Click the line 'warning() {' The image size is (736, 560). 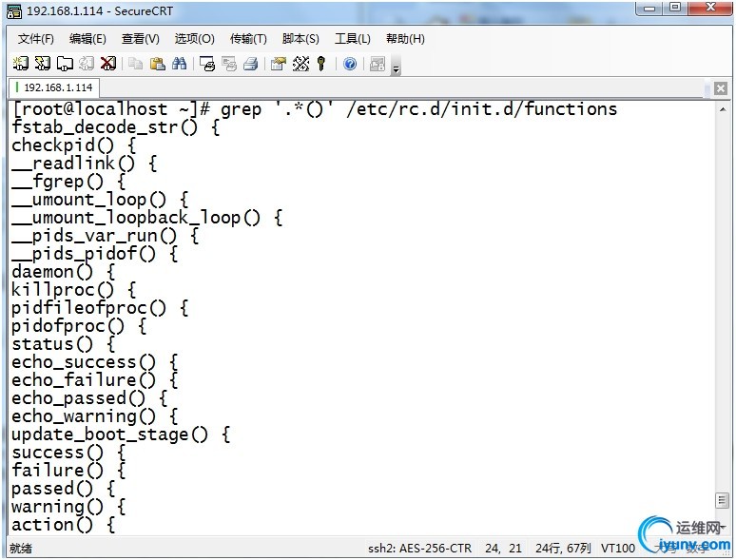(x=68, y=507)
